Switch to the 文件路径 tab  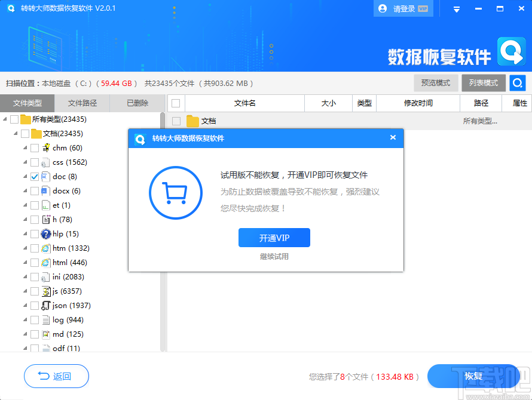(x=82, y=103)
